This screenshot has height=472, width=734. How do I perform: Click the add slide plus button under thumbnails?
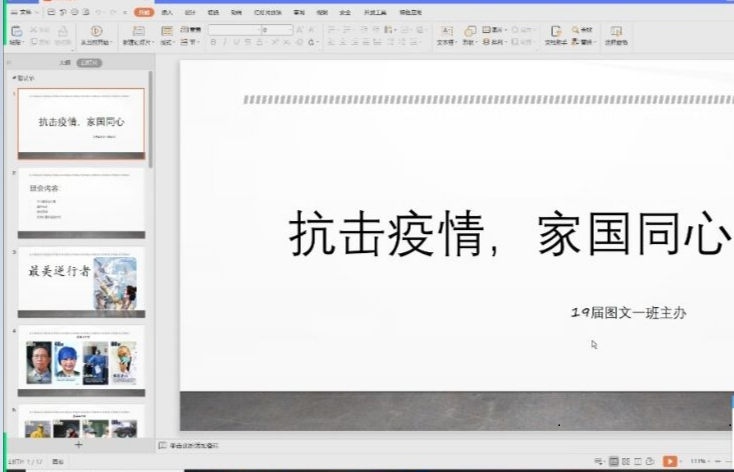click(x=79, y=445)
